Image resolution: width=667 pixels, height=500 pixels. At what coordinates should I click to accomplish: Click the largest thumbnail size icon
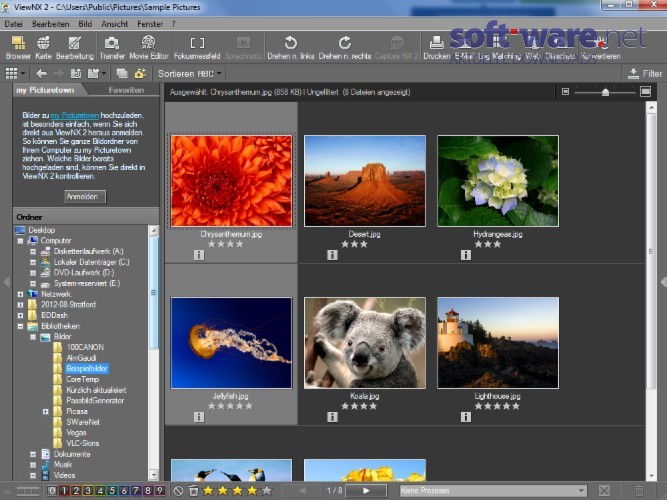coord(645,91)
